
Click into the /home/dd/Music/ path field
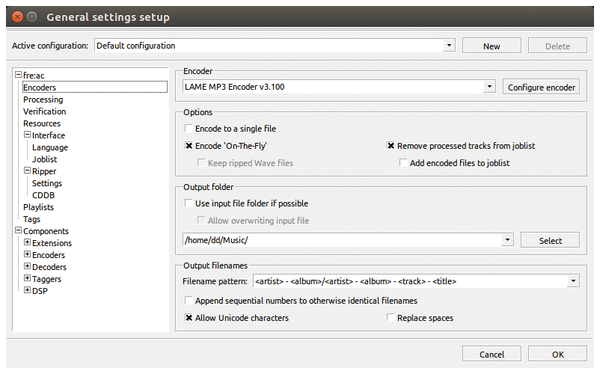pyautogui.click(x=342, y=240)
